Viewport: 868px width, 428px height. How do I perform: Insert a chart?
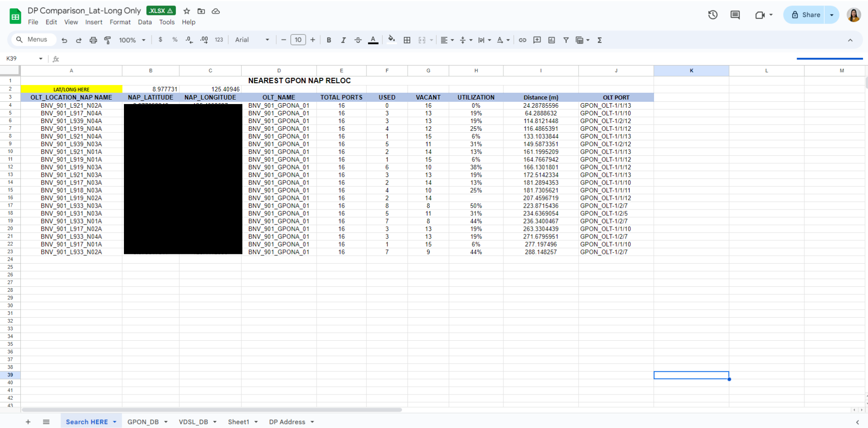[x=551, y=40]
